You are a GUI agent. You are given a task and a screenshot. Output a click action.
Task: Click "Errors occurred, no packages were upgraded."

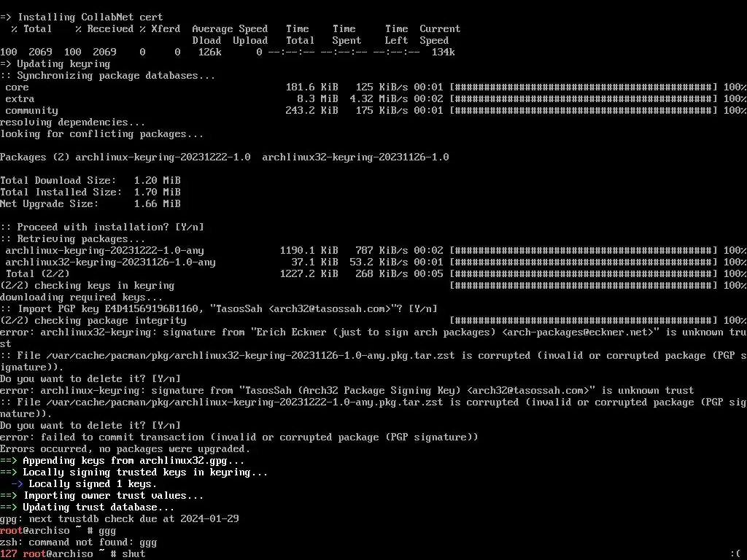[x=125, y=449]
